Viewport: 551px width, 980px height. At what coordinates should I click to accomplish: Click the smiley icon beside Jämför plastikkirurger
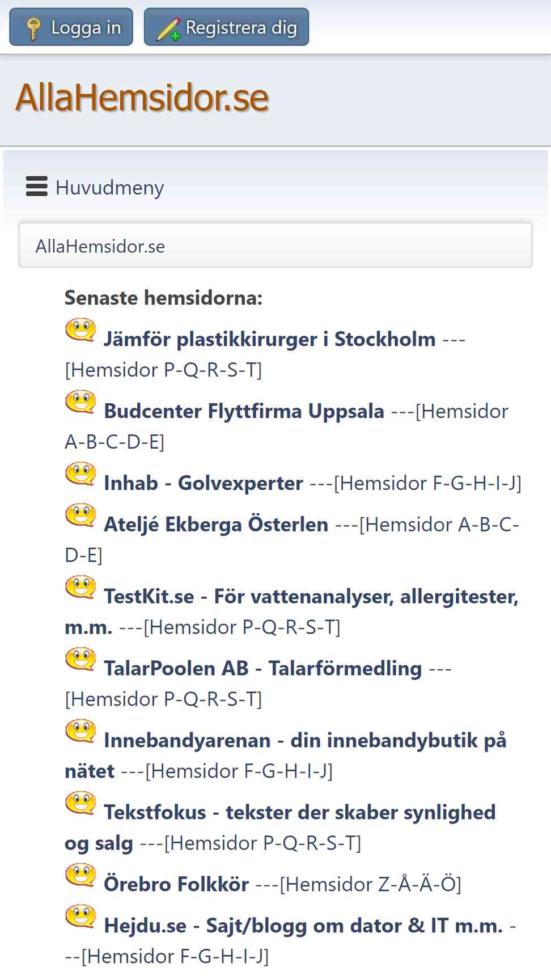pyautogui.click(x=80, y=330)
